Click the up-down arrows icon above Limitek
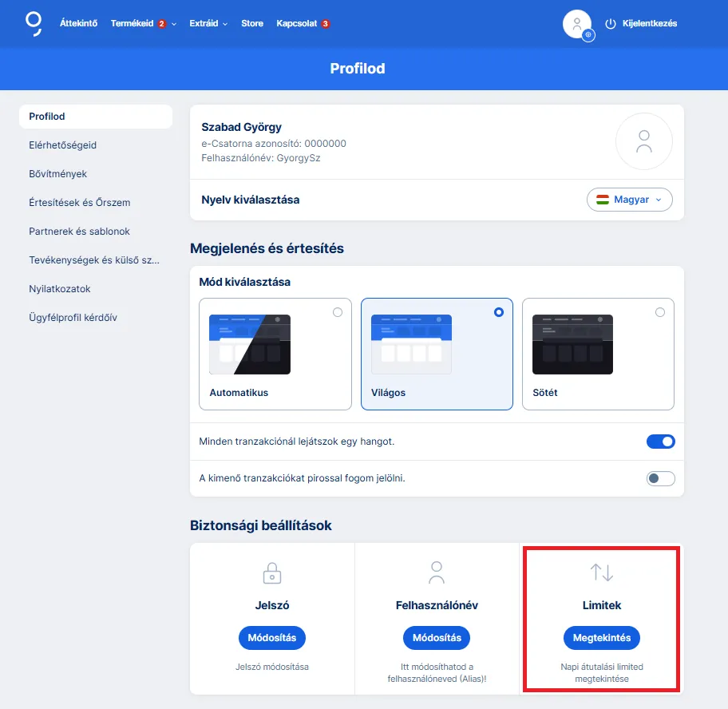Image resolution: width=728 pixels, height=709 pixels. pyautogui.click(x=601, y=572)
